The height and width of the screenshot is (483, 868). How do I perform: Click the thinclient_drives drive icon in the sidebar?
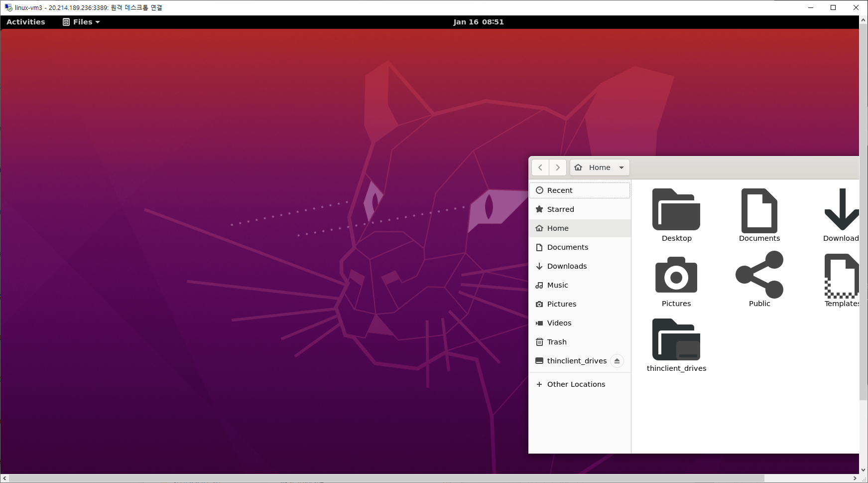539,361
